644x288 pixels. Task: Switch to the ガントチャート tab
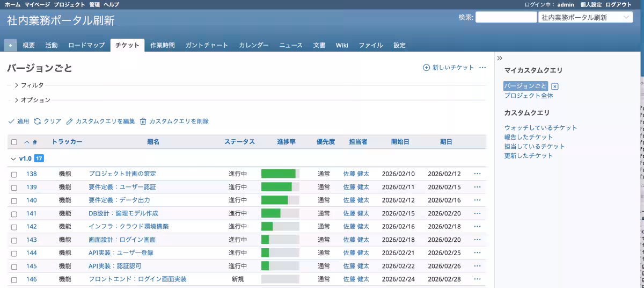(x=207, y=46)
